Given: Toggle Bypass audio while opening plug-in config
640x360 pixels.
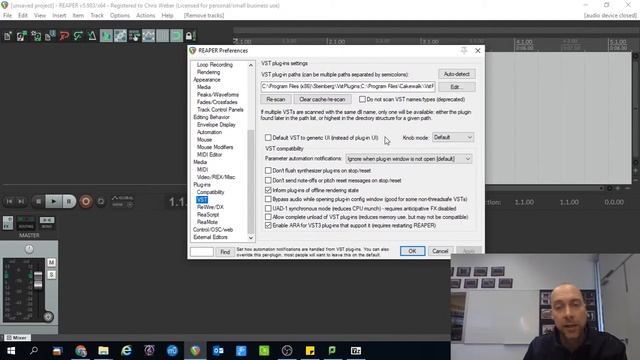Looking at the screenshot, I should (x=268, y=199).
